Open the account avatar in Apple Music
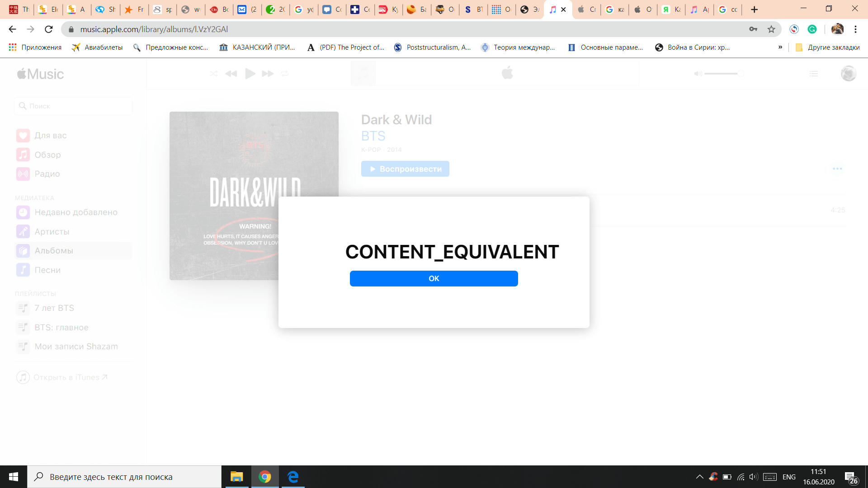The height and width of the screenshot is (488, 868). tap(849, 73)
